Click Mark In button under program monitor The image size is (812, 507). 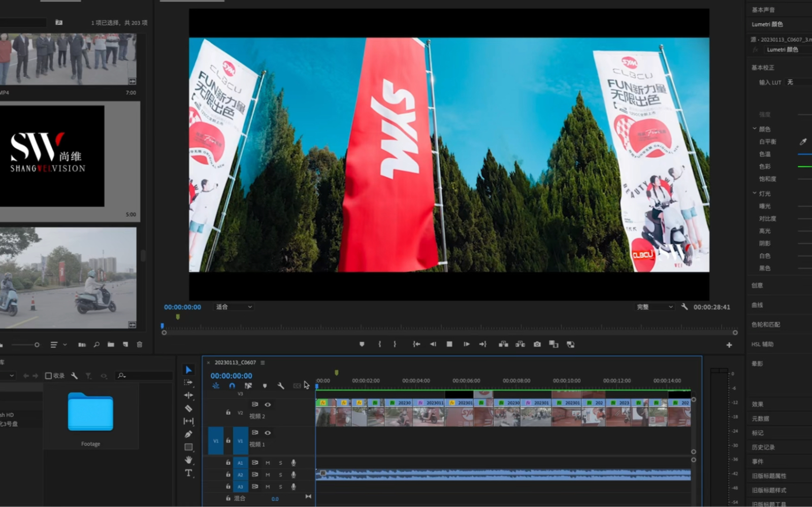(x=379, y=344)
